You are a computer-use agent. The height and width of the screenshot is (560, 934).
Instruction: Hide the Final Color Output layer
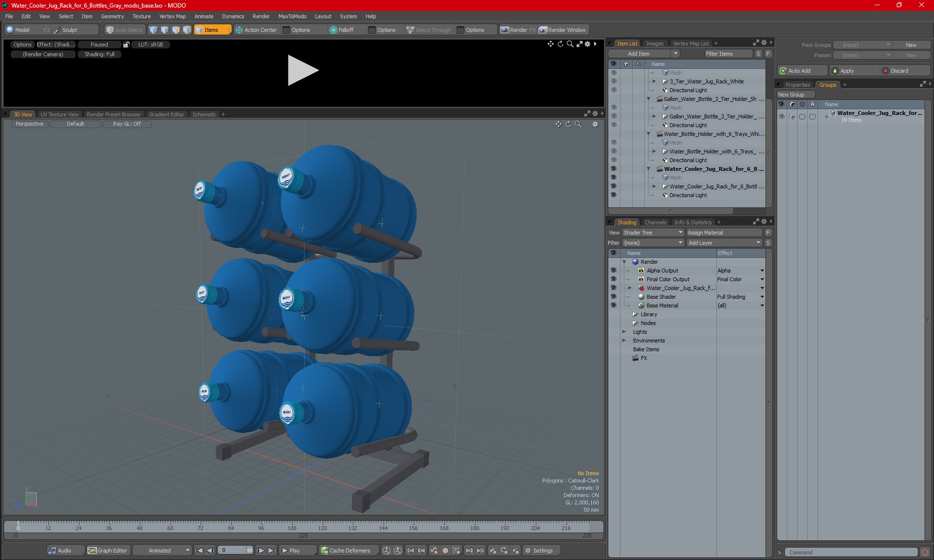click(613, 279)
